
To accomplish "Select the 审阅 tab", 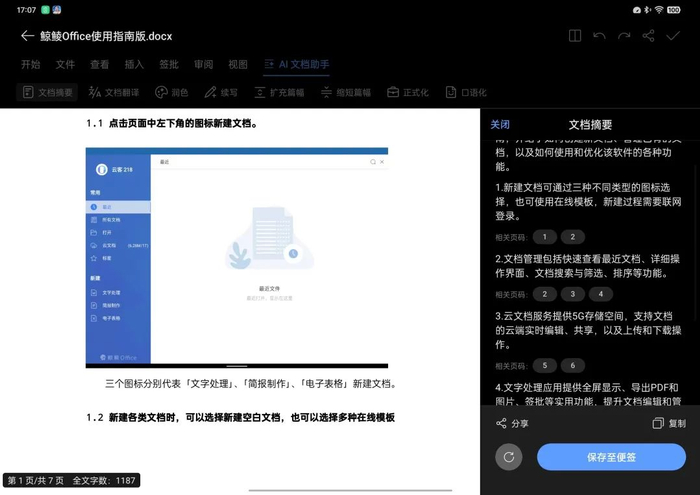I will pyautogui.click(x=203, y=64).
